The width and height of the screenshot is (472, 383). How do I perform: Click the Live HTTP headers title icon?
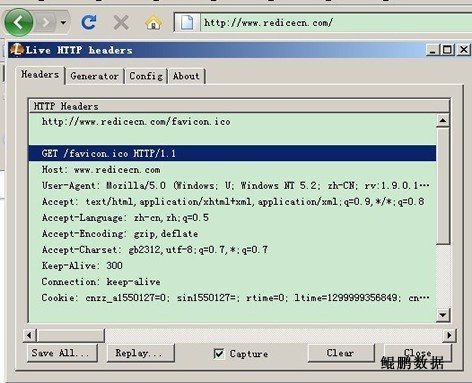coord(16,50)
